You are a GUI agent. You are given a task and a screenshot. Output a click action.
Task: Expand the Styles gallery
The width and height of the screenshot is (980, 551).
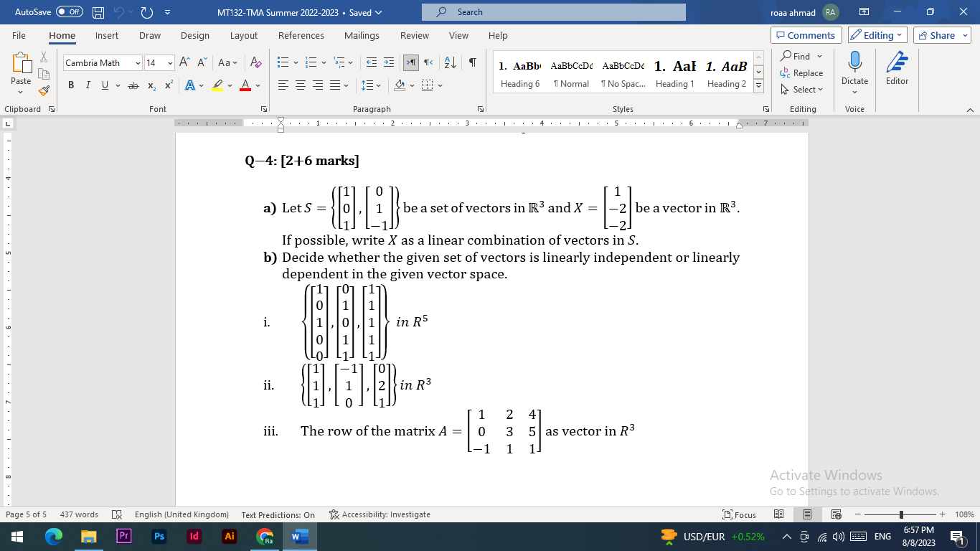tap(758, 84)
